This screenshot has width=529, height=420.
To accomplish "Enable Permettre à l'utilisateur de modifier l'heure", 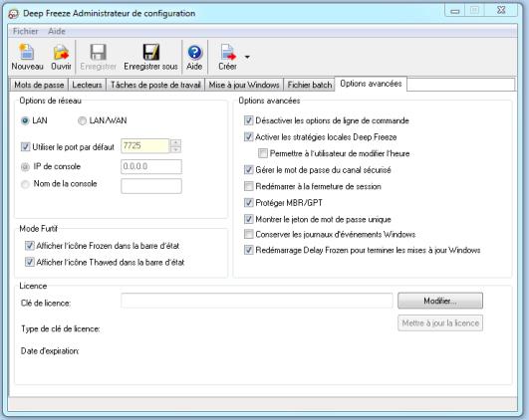I will (x=263, y=153).
